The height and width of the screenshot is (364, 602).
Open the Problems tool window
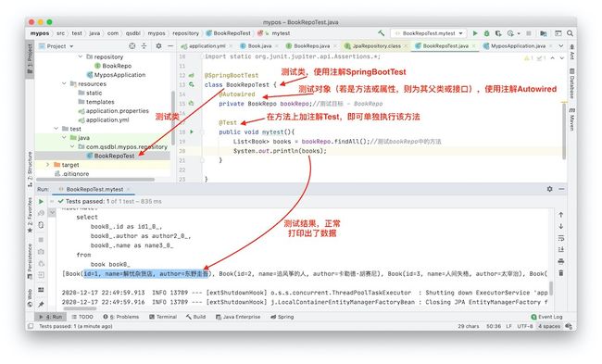(121, 317)
